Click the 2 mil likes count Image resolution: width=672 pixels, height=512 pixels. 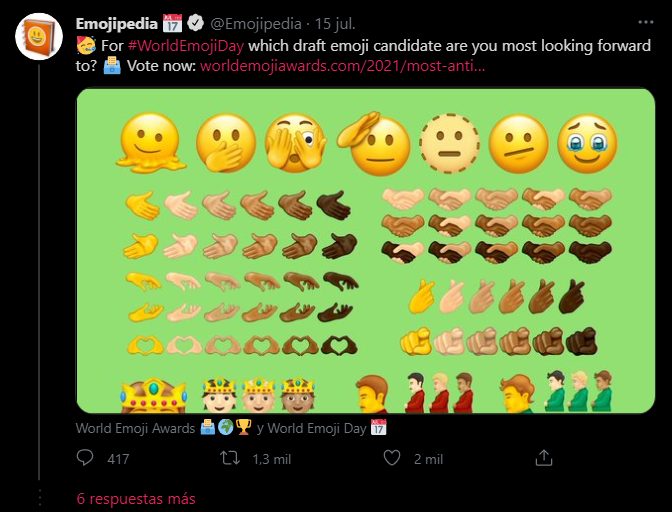coord(428,459)
